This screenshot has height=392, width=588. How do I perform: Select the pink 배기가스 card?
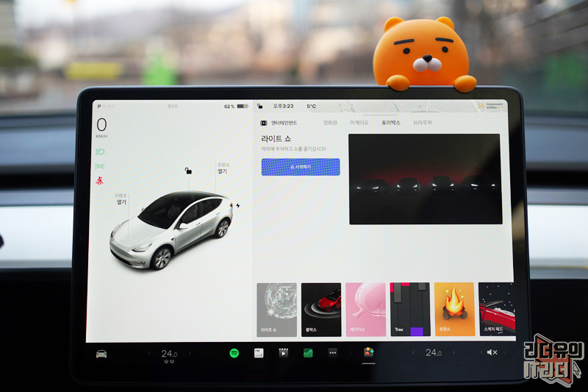pos(365,310)
